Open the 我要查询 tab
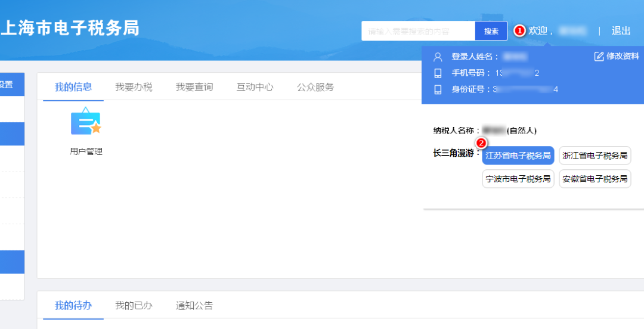Screen dimensions: 644x329 pyautogui.click(x=194, y=87)
